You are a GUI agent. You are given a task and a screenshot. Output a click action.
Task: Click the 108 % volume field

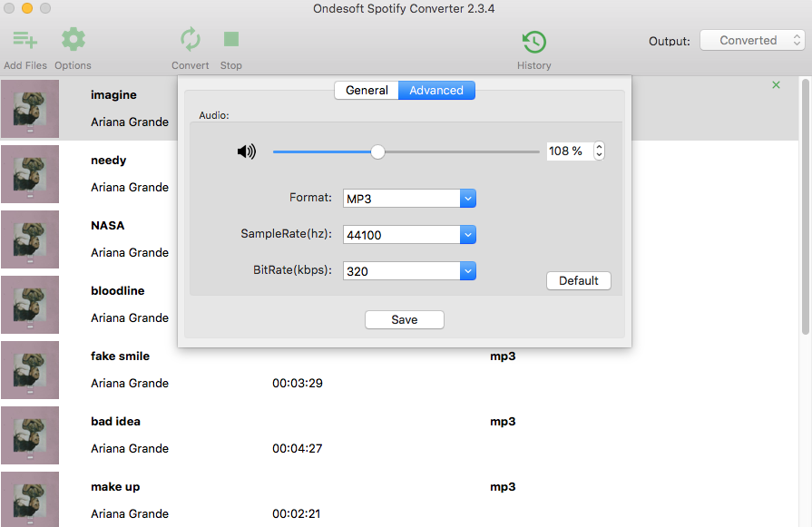click(570, 151)
